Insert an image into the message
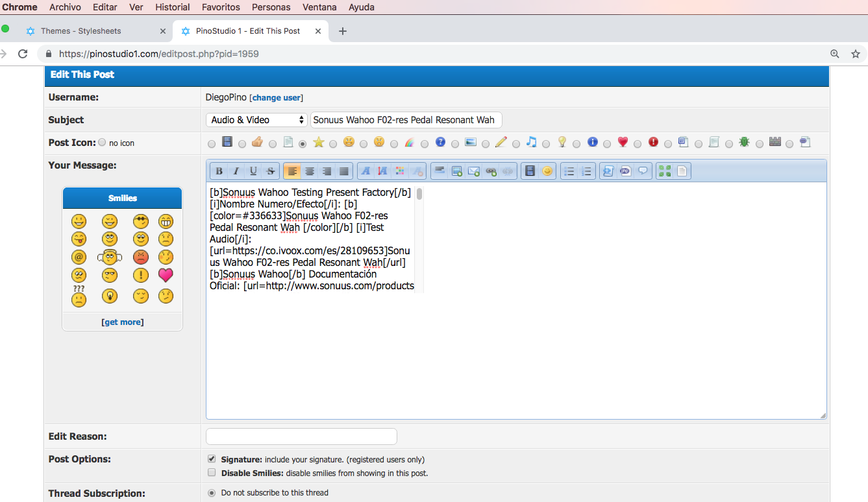This screenshot has height=502, width=868. tap(457, 171)
